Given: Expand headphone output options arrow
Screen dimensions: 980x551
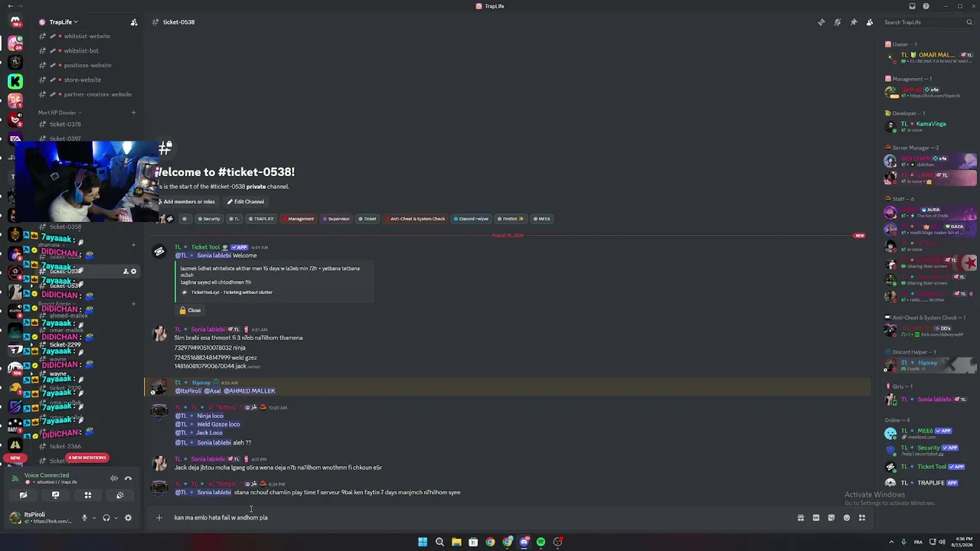Looking at the screenshot, I should coord(116,518).
